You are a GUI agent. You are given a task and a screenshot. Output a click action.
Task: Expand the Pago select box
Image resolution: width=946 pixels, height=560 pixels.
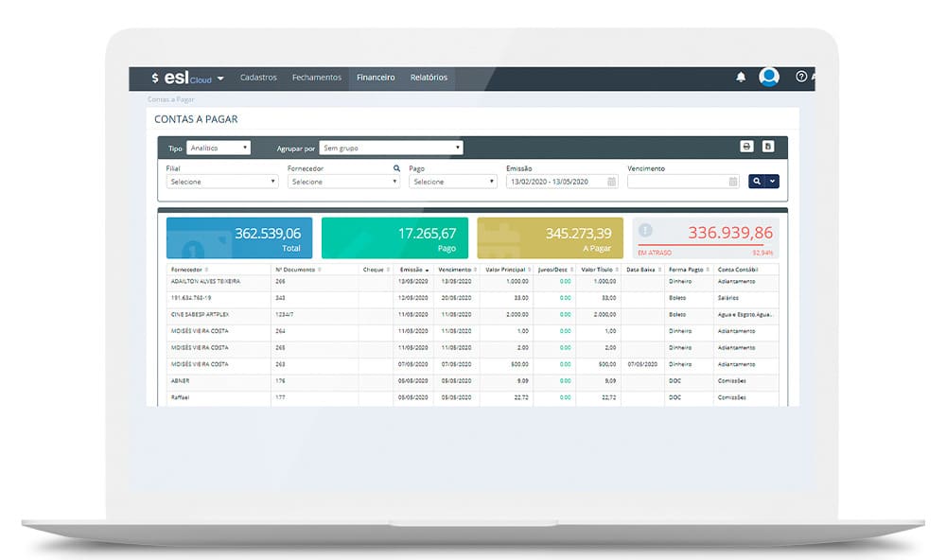coord(452,182)
